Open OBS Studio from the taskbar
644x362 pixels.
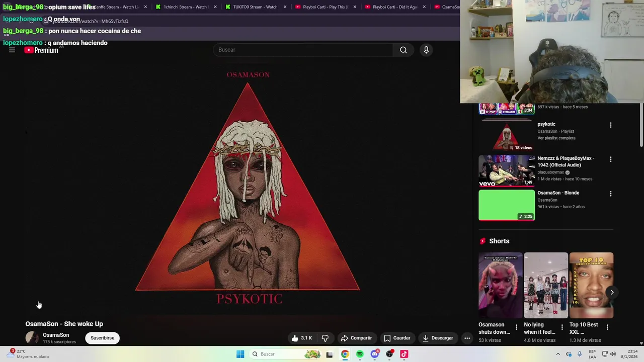[x=389, y=354]
